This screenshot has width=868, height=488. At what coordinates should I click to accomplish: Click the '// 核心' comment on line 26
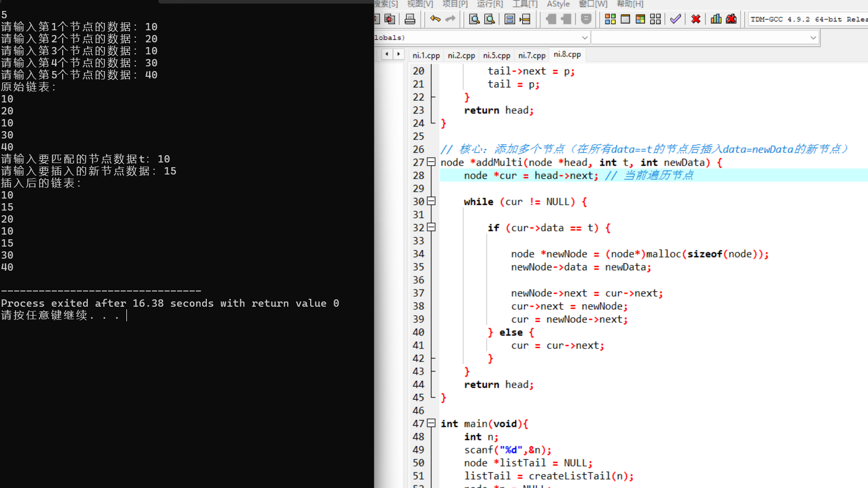644,149
